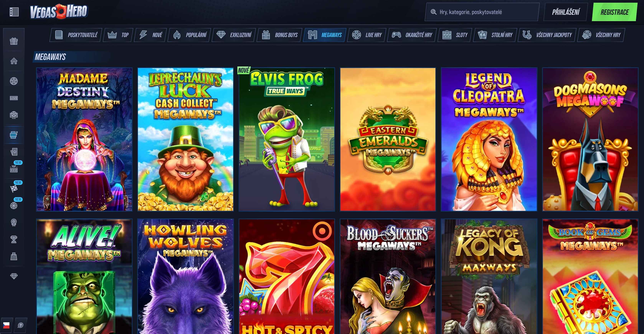This screenshot has width=644, height=334.
Task: Launch the Hot & Spicy game
Action: (x=287, y=276)
